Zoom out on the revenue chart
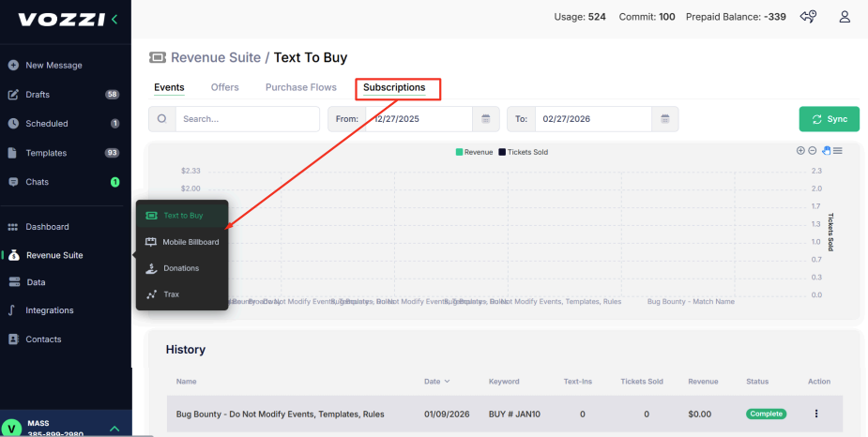 [813, 151]
